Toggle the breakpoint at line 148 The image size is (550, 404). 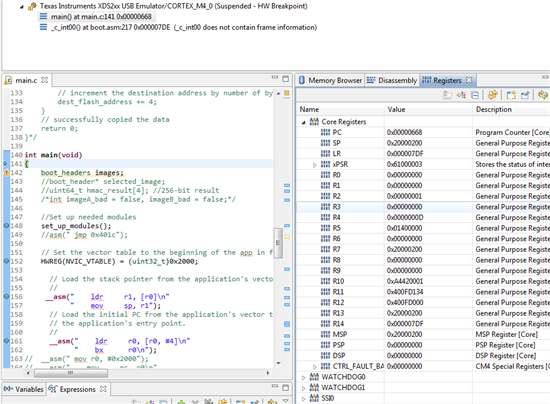[x=6, y=225]
